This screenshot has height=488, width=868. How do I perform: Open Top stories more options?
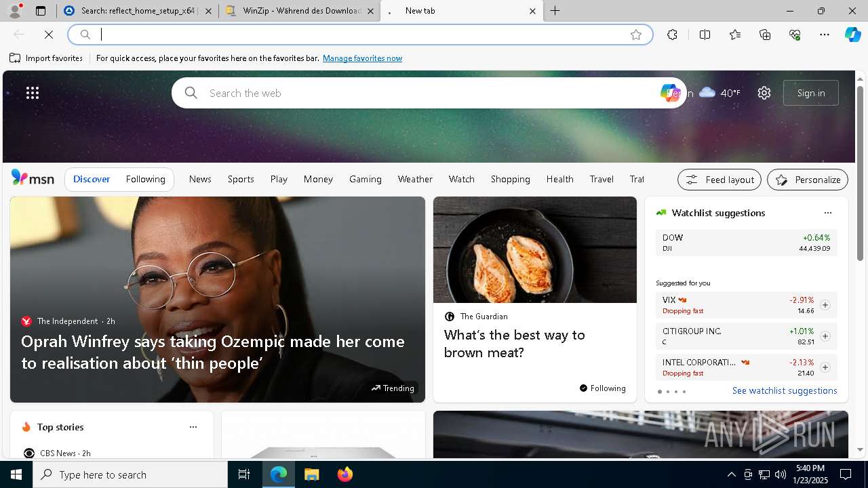coord(193,427)
